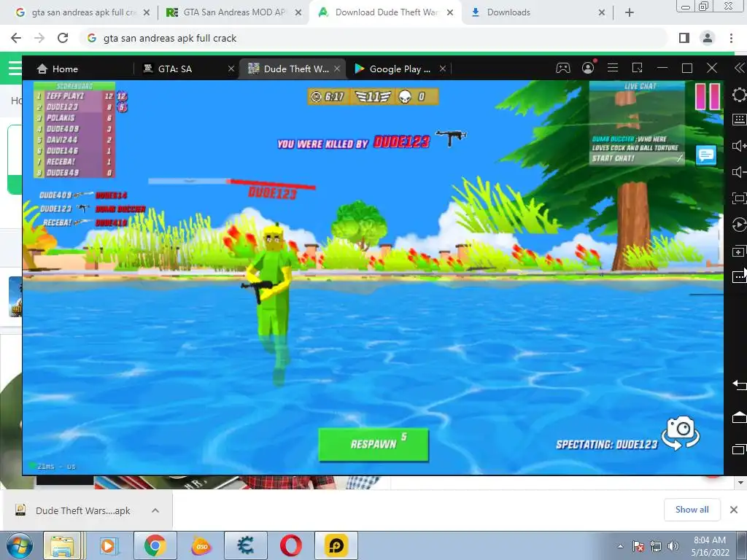Close the Google Play emulator tab
Viewport: 747px width, 560px height.
tap(443, 69)
